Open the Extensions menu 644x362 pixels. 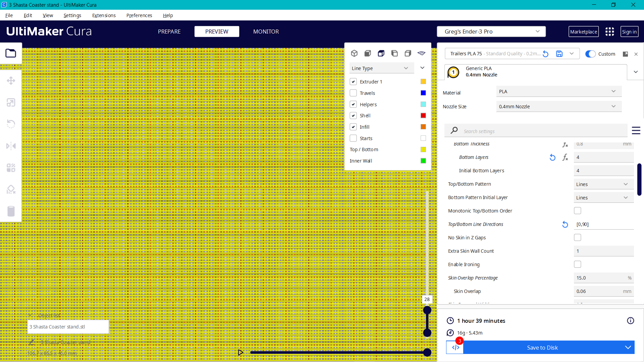point(104,15)
